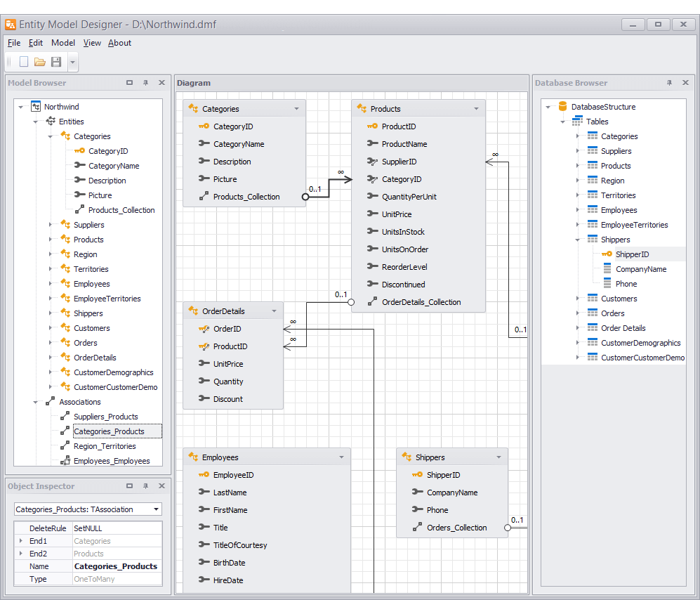Open the toolbar overflow dropdown arrow
The width and height of the screenshot is (700, 600).
[72, 63]
